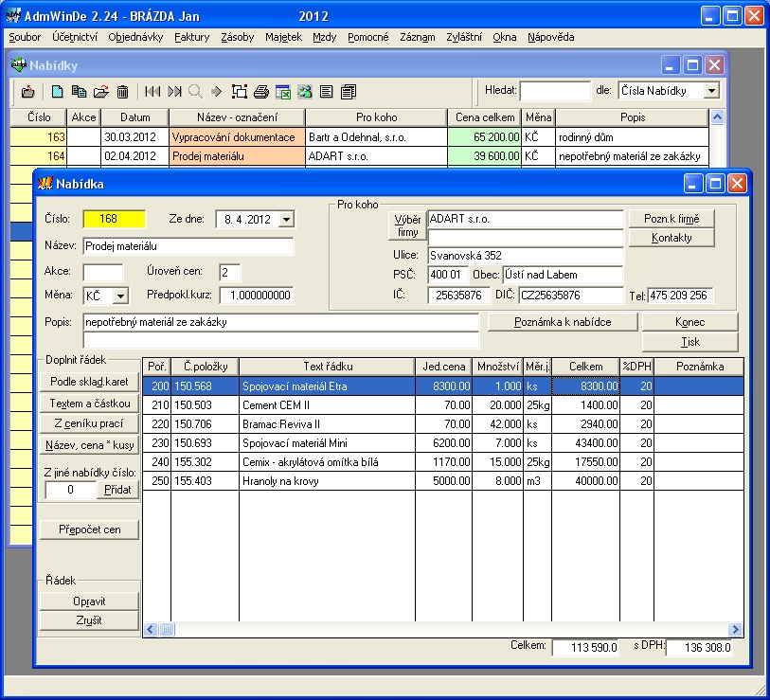This screenshot has height=700, width=770.
Task: Click the stacked documents icon in toolbar
Action: click(349, 91)
